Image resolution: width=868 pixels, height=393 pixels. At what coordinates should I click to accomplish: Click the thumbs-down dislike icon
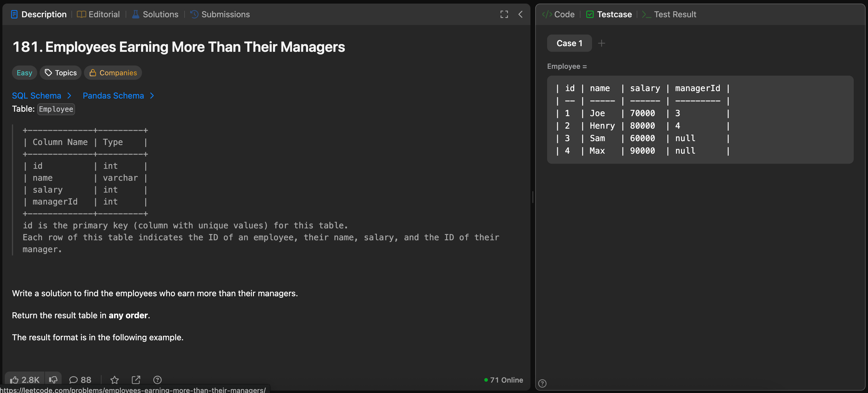tap(53, 380)
